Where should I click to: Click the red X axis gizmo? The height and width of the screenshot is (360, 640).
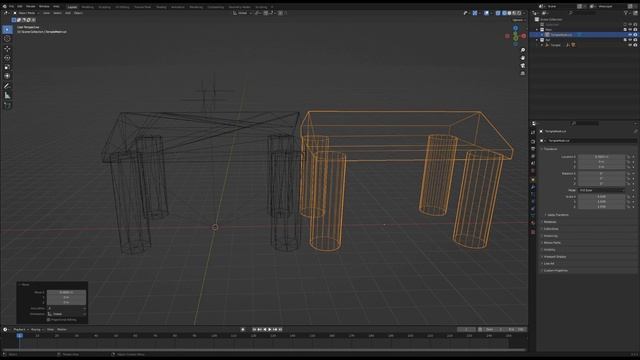(x=524, y=36)
